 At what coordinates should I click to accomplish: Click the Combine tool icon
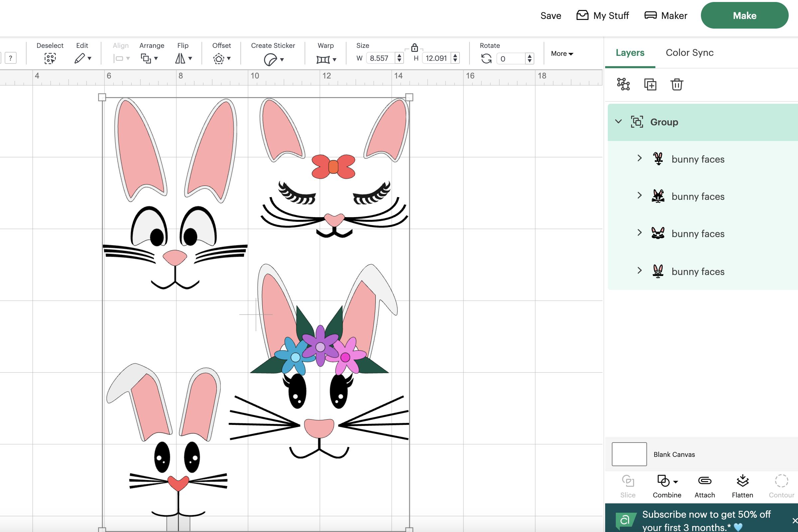pyautogui.click(x=663, y=481)
